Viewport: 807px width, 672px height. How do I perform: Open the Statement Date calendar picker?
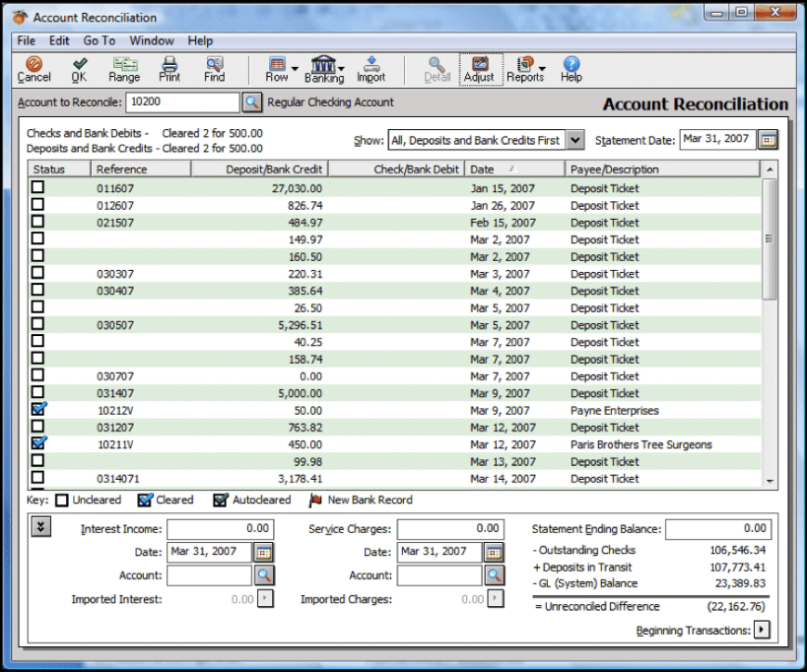point(768,140)
